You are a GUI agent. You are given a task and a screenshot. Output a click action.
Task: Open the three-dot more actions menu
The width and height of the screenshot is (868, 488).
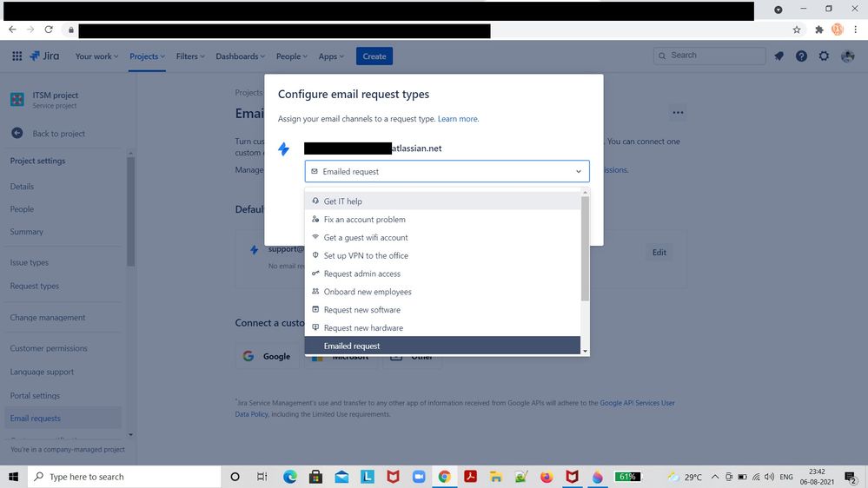(x=678, y=112)
